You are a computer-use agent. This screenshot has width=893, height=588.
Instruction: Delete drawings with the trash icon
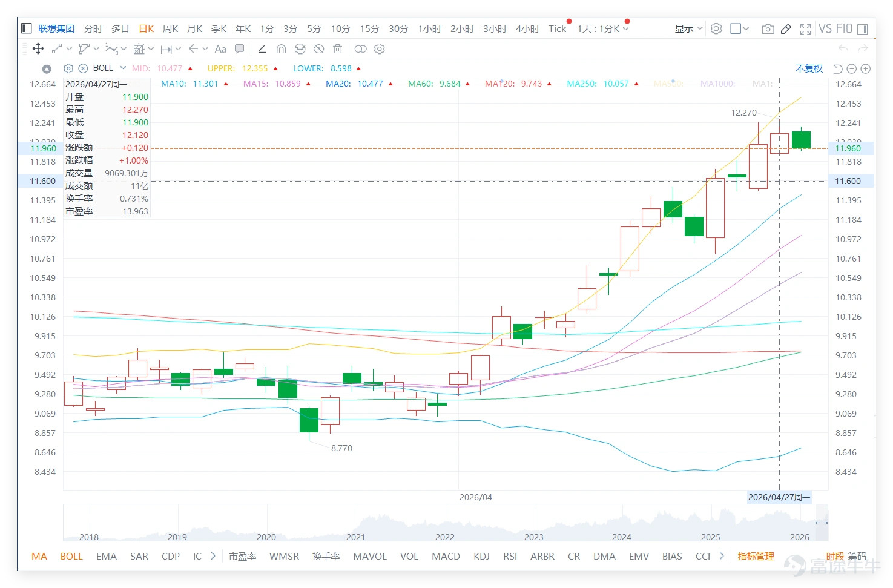click(x=338, y=49)
